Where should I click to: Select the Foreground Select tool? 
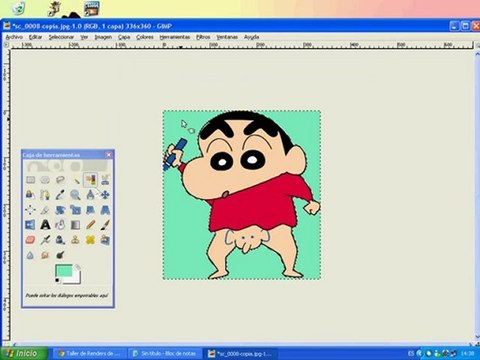point(30,195)
